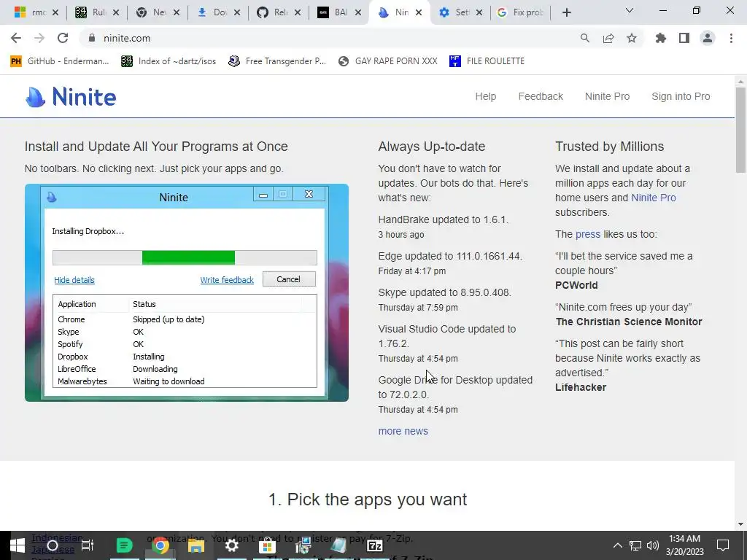The image size is (747, 560).
Task: Open the 'Index of ~dartz/isos' bookmark
Action: [x=169, y=61]
